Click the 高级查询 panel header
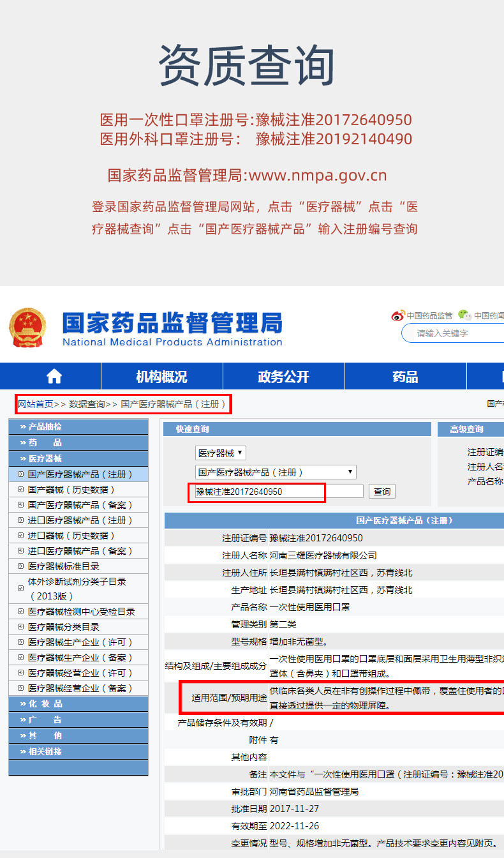 471,429
